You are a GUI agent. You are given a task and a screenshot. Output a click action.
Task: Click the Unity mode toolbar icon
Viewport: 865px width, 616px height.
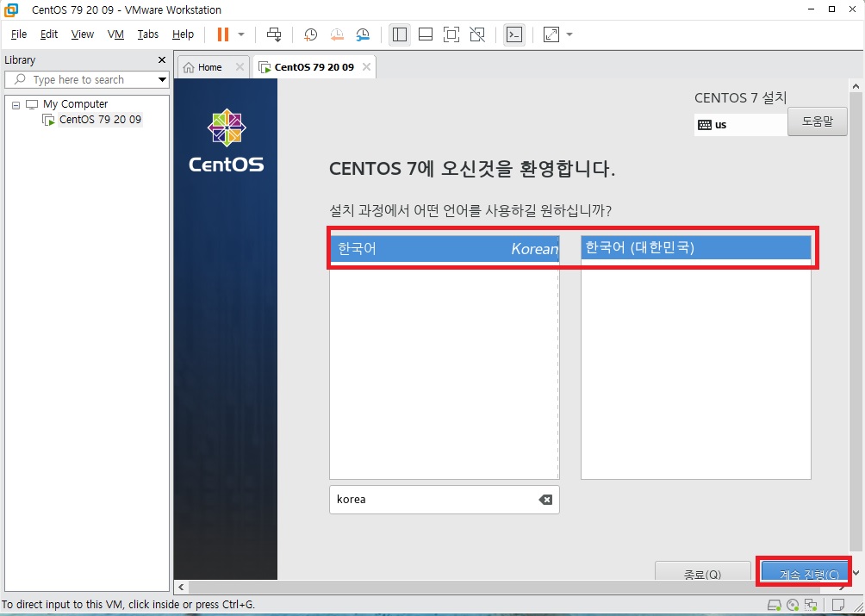pyautogui.click(x=477, y=34)
